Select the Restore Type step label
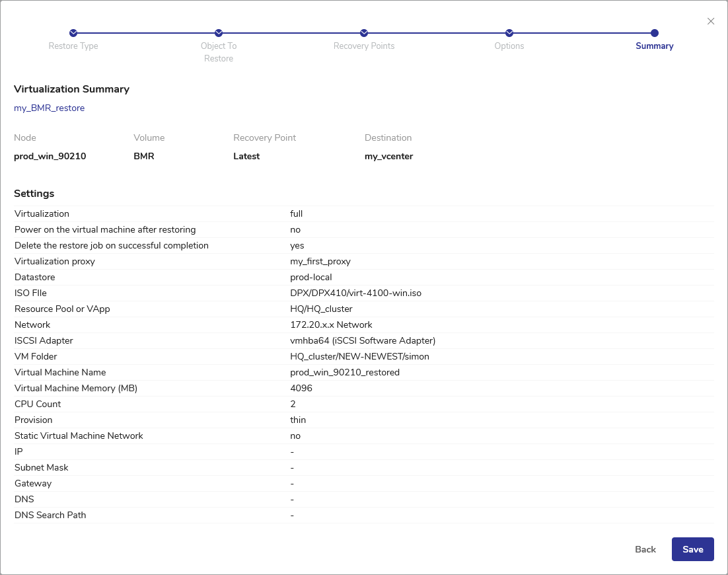This screenshot has width=728, height=575. [73, 46]
